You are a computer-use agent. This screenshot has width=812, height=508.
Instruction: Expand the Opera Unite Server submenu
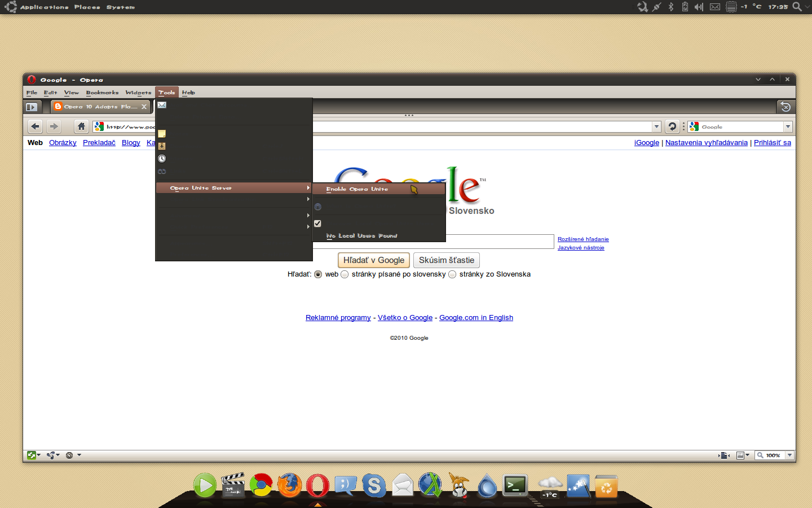click(233, 188)
